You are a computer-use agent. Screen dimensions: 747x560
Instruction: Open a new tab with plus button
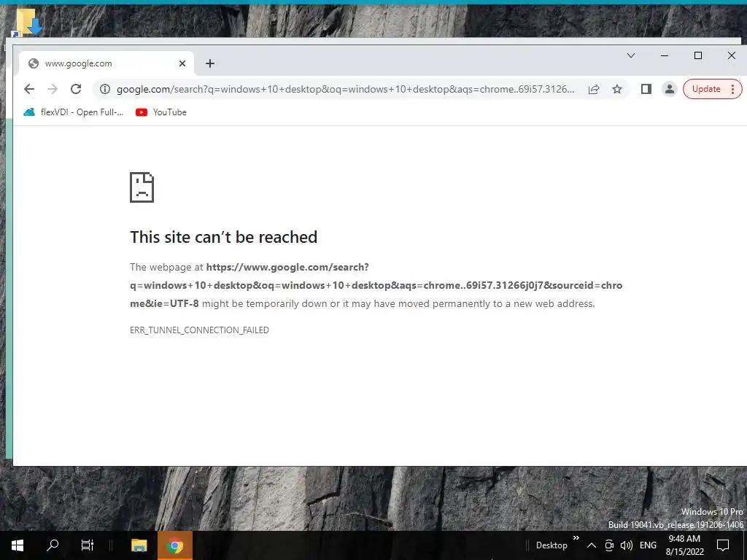[210, 63]
